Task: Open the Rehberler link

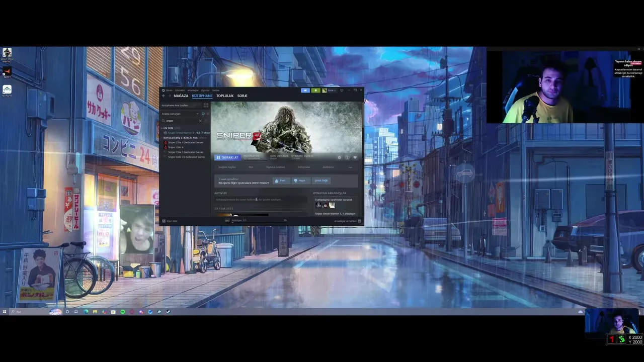Action: 329,167
